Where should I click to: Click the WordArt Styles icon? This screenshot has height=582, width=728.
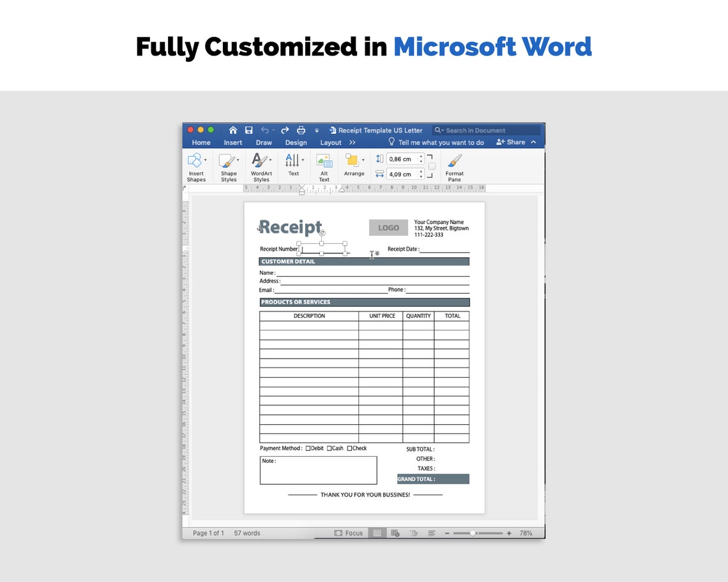(x=260, y=161)
